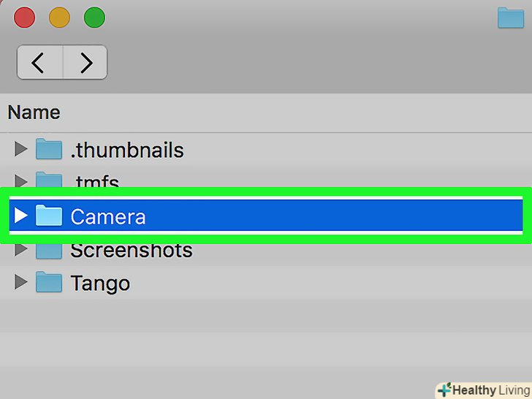Expand the .tmfs folder disclosure triangle
Viewport: 532px width, 399px height.
click(x=21, y=179)
